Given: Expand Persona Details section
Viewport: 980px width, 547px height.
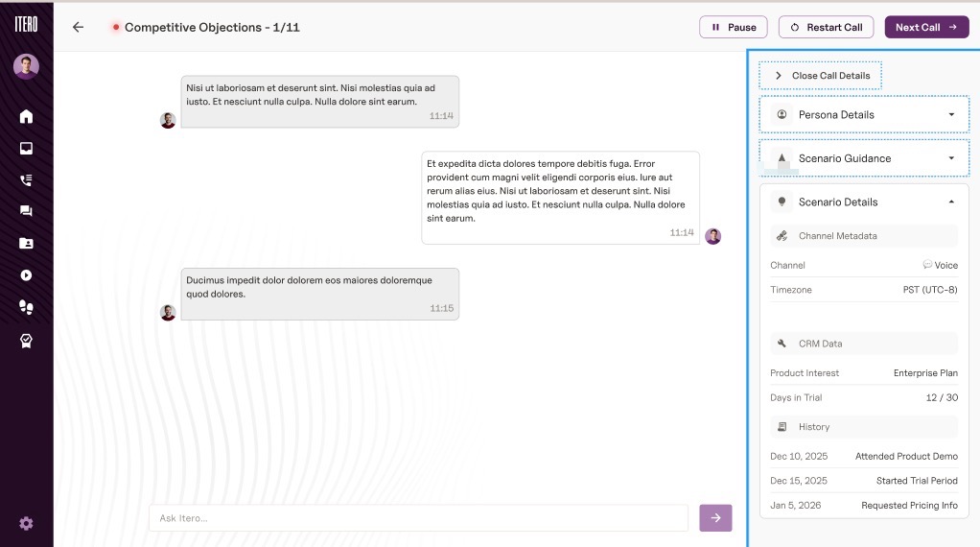Looking at the screenshot, I should click(x=864, y=114).
